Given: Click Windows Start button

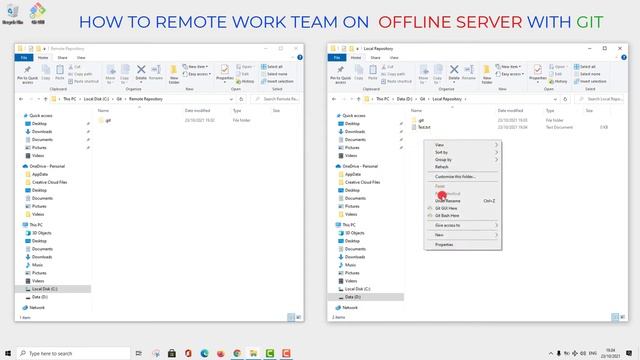Looking at the screenshot, I should pos(8,353).
